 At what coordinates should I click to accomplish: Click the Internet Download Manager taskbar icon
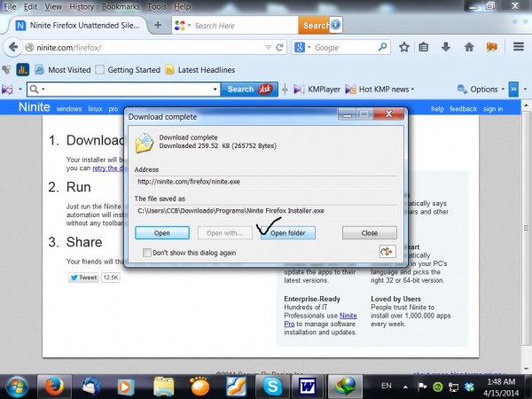344,387
